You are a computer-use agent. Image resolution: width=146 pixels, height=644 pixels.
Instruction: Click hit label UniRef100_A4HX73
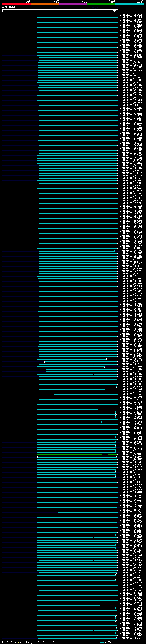click(x=131, y=452)
